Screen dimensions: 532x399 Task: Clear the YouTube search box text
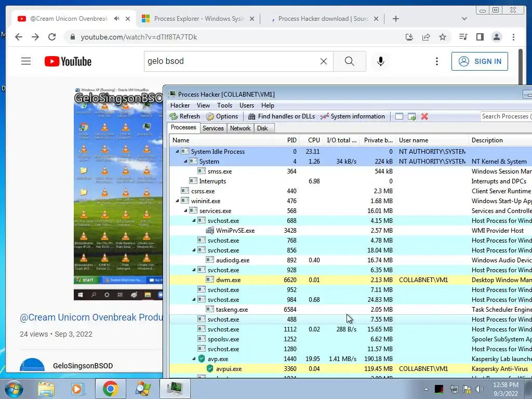point(324,61)
